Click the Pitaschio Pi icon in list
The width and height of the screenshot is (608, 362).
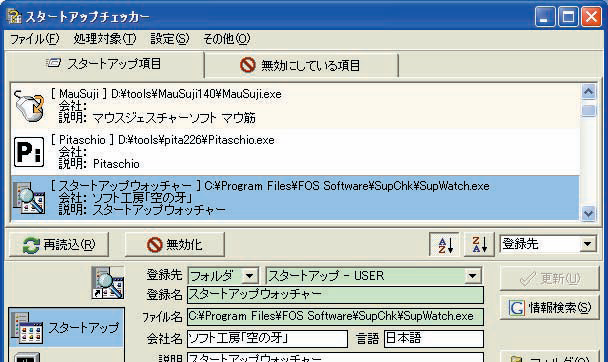[29, 152]
